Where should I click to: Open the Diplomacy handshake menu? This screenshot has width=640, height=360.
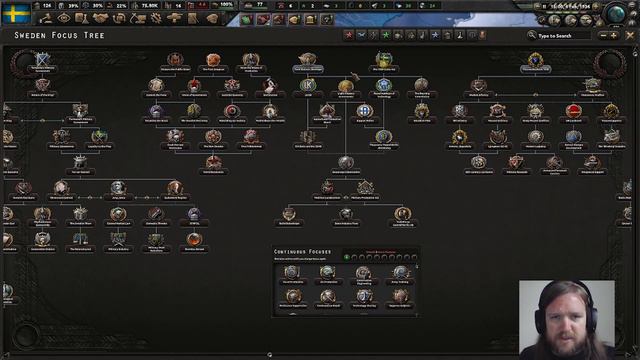100,18
